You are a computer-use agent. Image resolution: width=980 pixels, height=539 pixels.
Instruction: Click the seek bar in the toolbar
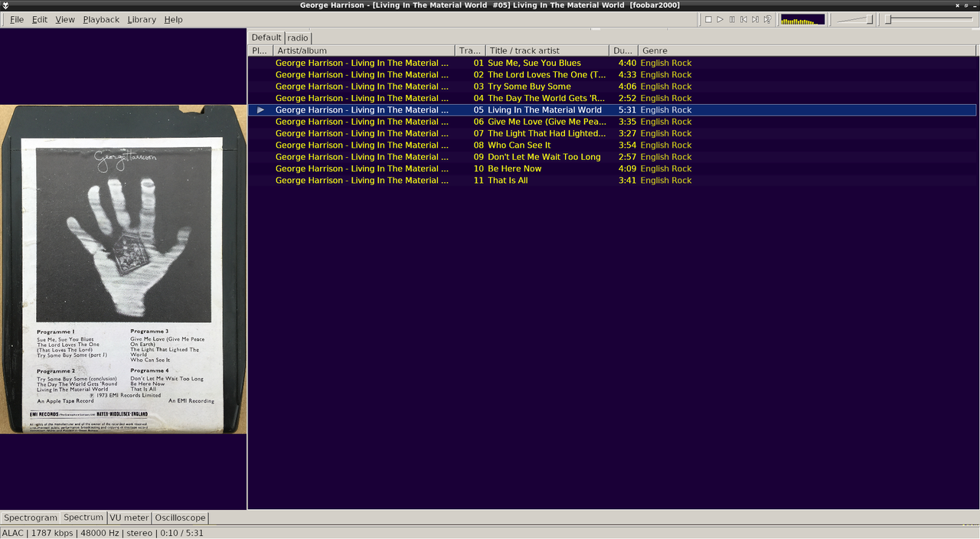(930, 19)
